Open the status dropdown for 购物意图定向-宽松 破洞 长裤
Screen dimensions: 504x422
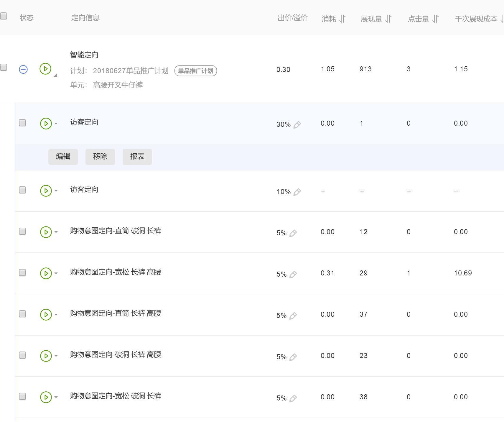(x=56, y=397)
